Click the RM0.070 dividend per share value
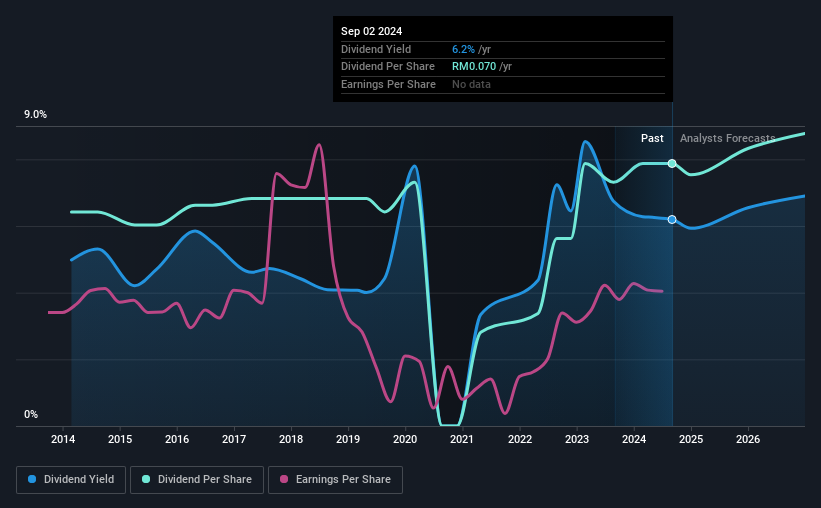821x508 pixels. tap(474, 67)
